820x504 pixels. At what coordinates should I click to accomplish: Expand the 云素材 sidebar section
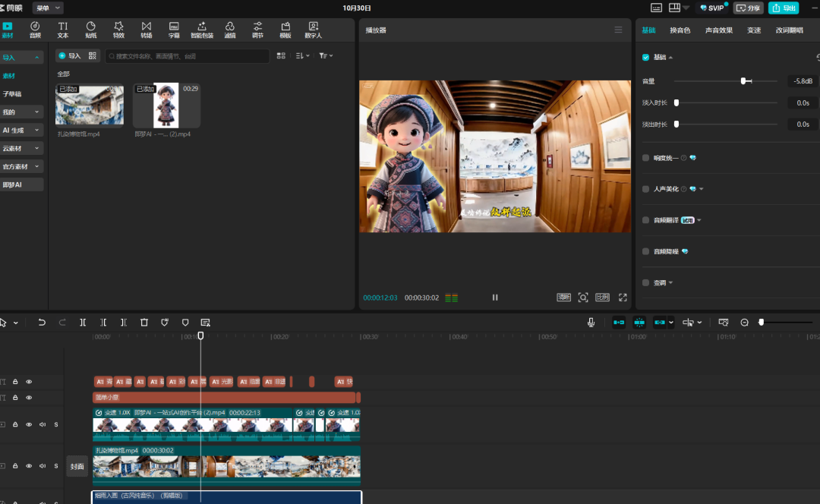(x=21, y=148)
